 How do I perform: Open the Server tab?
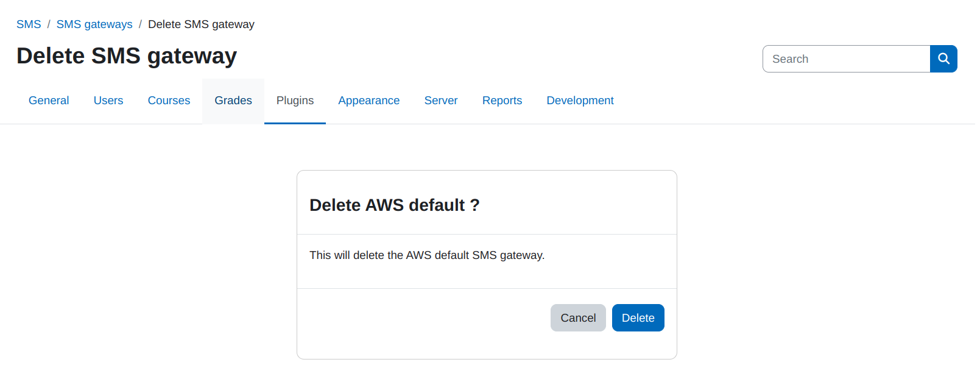pos(441,101)
